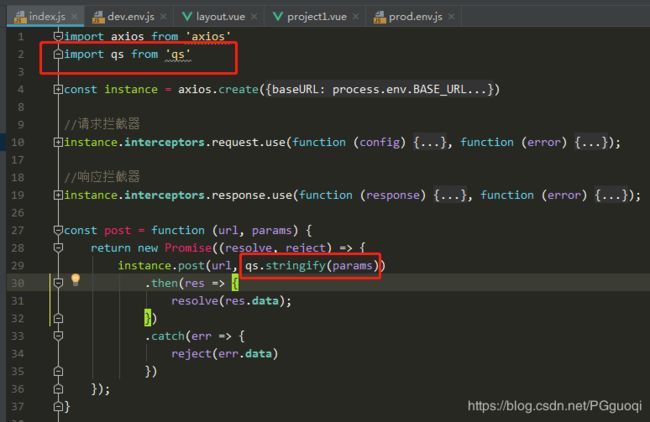This screenshot has width=650, height=422.
Task: Click resolve(res.data) on line 31
Action: pos(228,301)
